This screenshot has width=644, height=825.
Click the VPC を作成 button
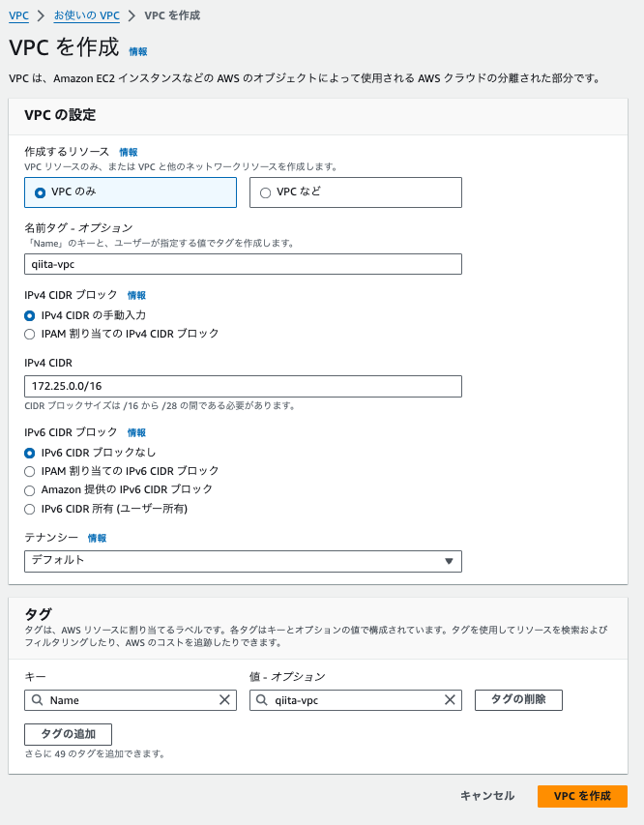582,796
